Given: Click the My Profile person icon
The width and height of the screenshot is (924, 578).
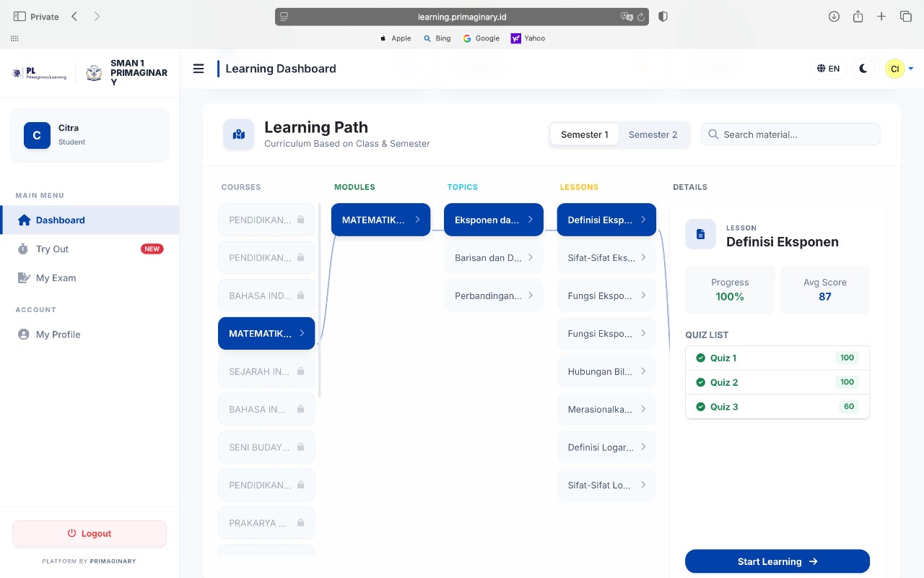Looking at the screenshot, I should tap(23, 335).
